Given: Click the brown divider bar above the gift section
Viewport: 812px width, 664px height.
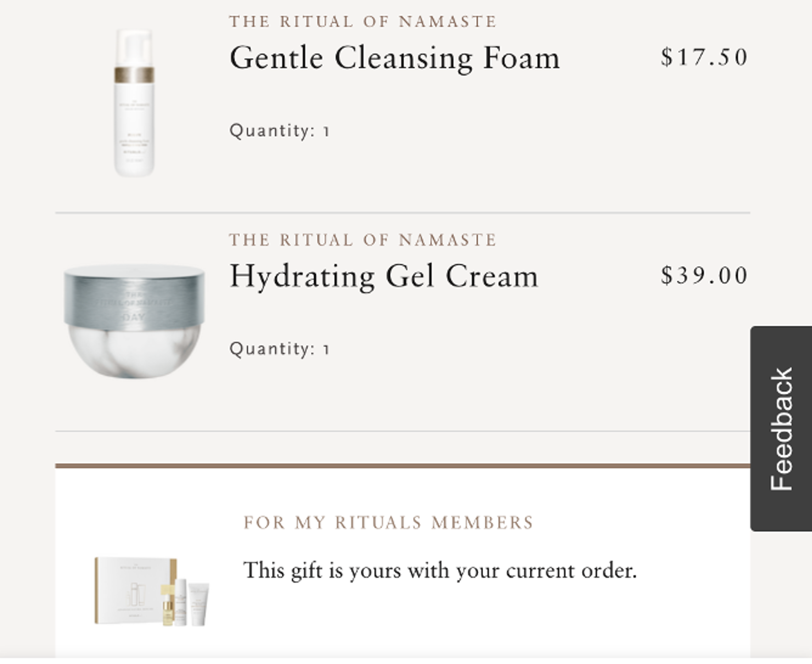Looking at the screenshot, I should pos(402,466).
